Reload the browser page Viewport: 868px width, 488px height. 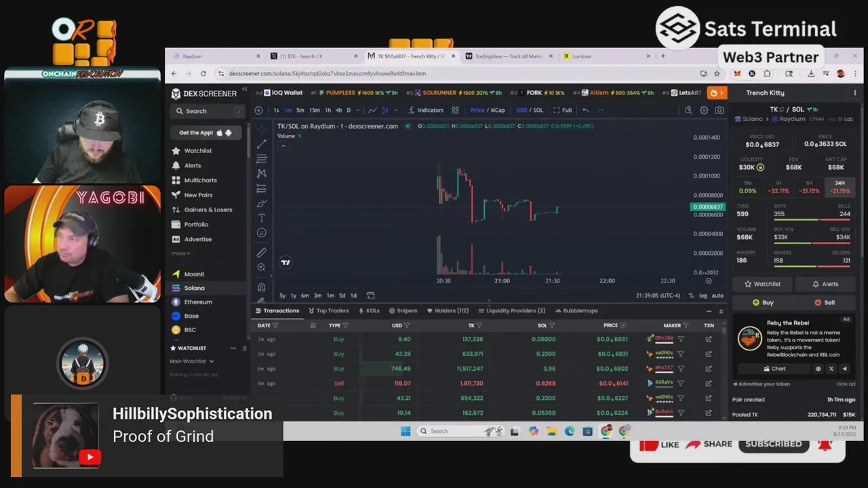[x=203, y=73]
